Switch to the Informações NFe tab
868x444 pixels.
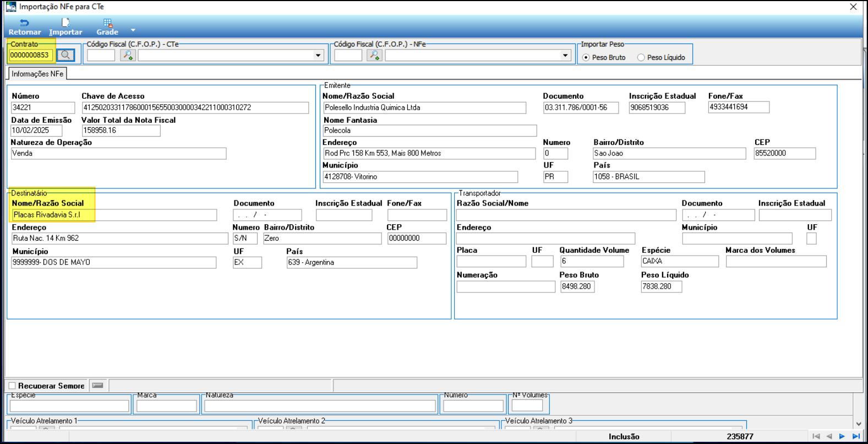37,74
